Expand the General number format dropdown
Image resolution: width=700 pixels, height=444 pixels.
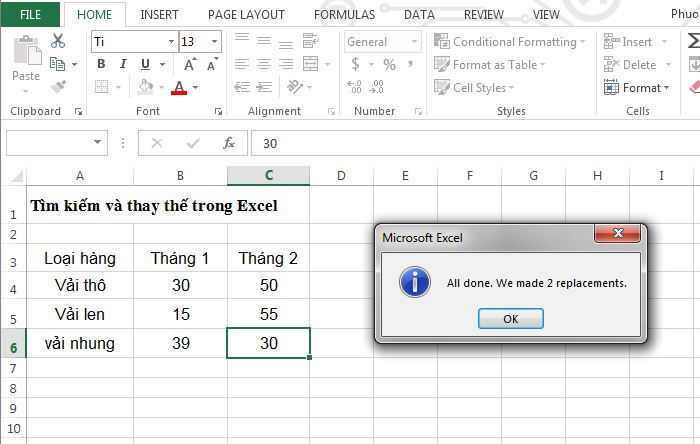(414, 42)
